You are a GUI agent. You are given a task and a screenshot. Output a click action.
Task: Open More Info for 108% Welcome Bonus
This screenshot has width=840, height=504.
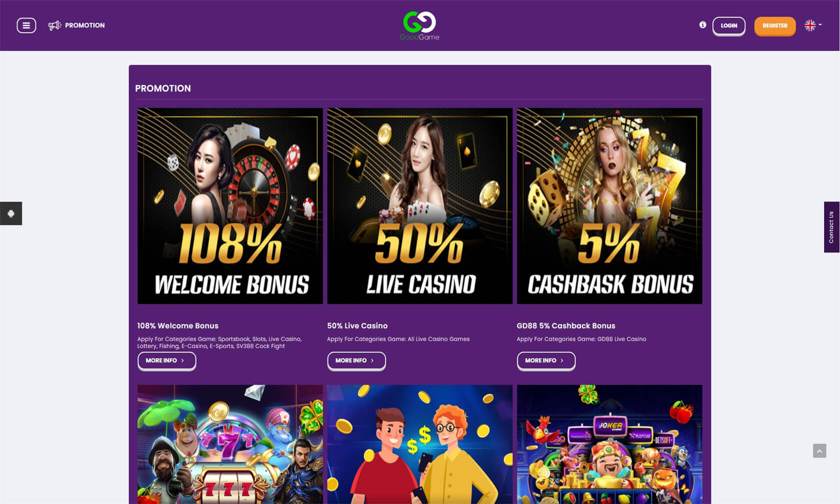click(166, 360)
